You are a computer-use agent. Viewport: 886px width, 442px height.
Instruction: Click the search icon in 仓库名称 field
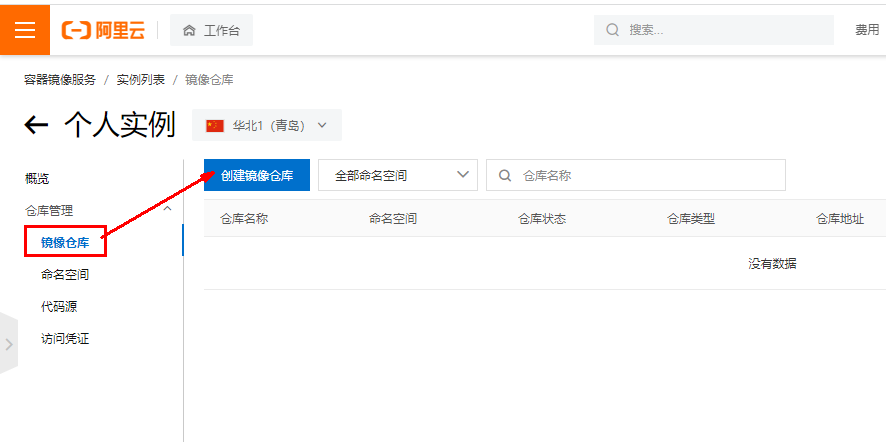[505, 175]
